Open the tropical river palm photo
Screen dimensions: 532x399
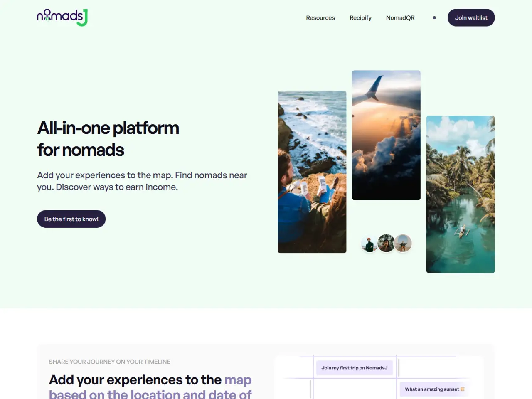461,194
